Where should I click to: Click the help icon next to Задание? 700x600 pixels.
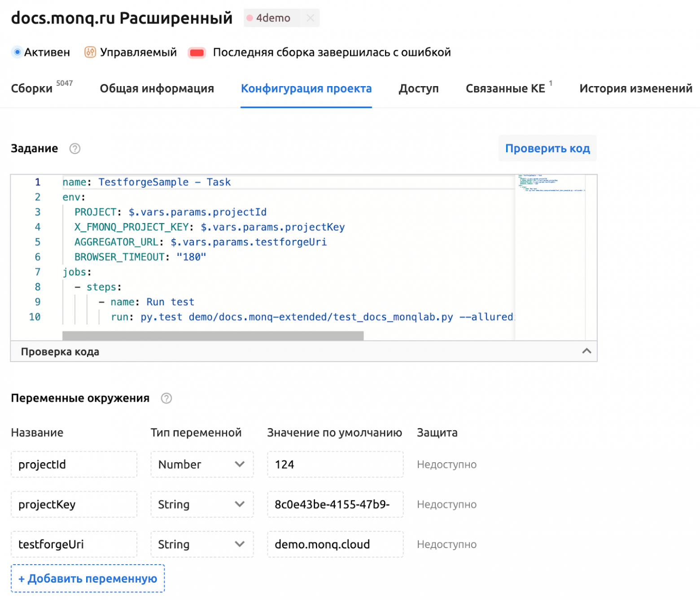point(75,149)
